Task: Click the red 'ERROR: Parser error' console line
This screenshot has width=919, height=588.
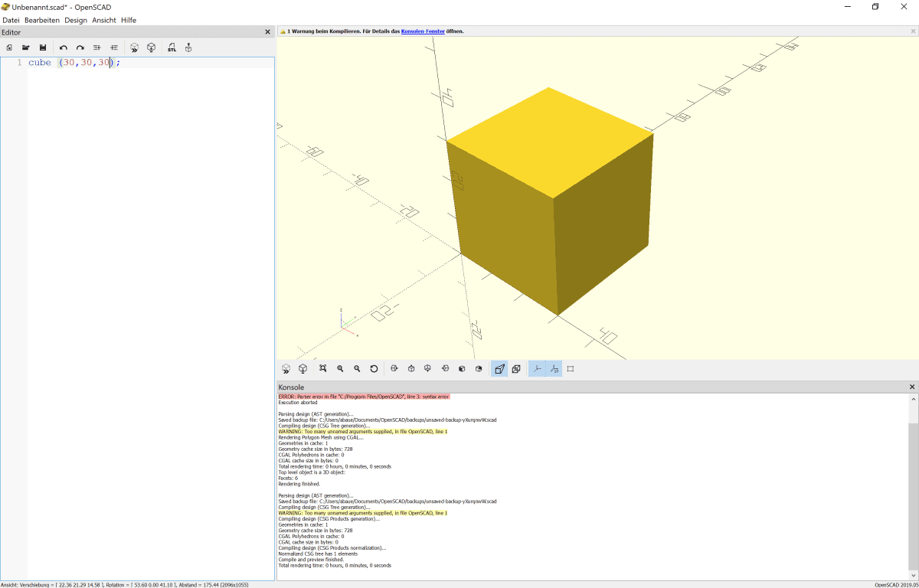Action: pos(364,397)
